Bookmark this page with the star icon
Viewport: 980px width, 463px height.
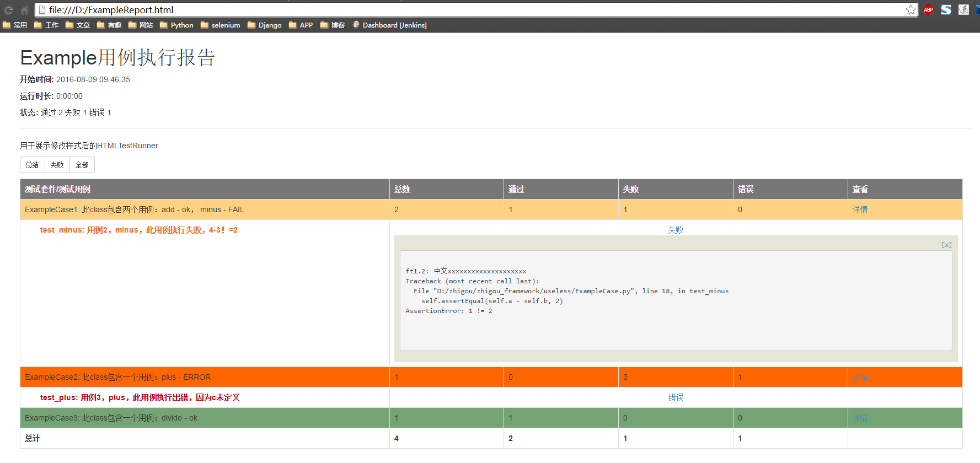pos(911,10)
